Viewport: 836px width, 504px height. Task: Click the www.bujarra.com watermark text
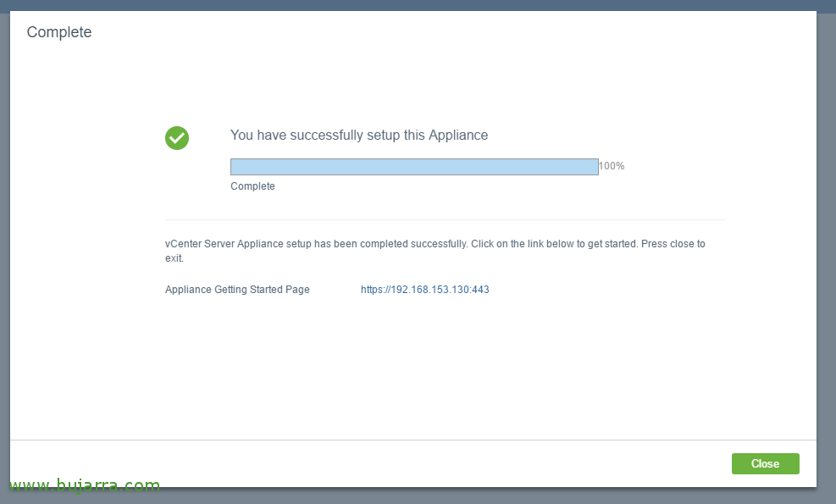85,485
